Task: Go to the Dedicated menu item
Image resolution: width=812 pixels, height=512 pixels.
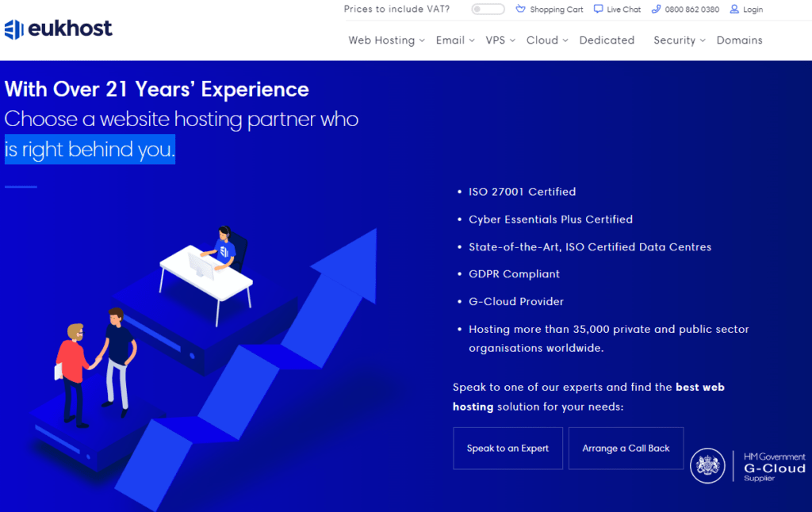Action: tap(607, 40)
